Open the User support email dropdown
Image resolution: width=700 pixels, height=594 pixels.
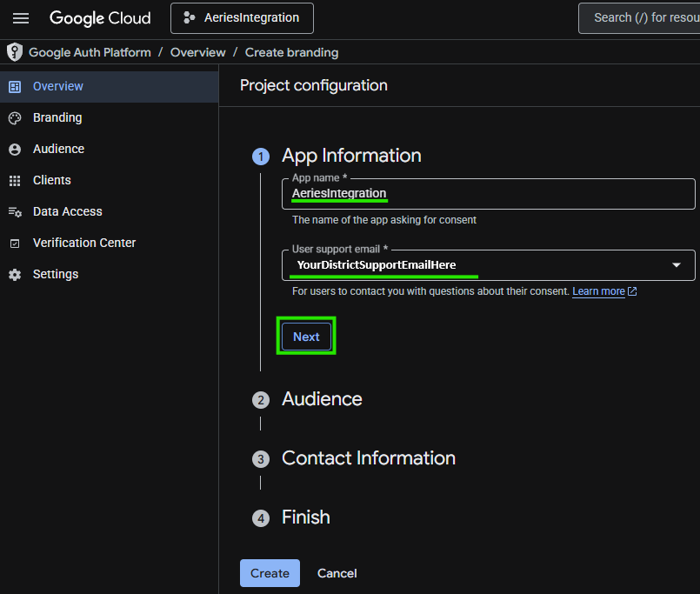tap(489, 265)
